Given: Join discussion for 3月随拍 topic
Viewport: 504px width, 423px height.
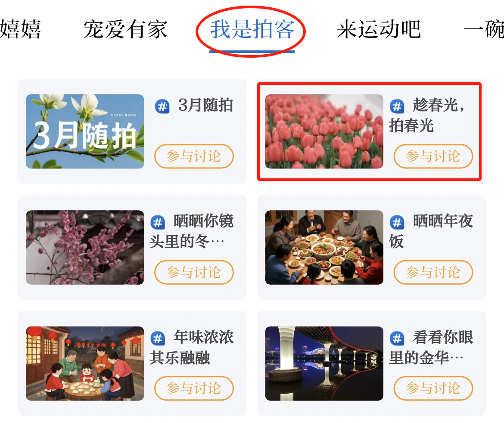Looking at the screenshot, I should (x=194, y=156).
